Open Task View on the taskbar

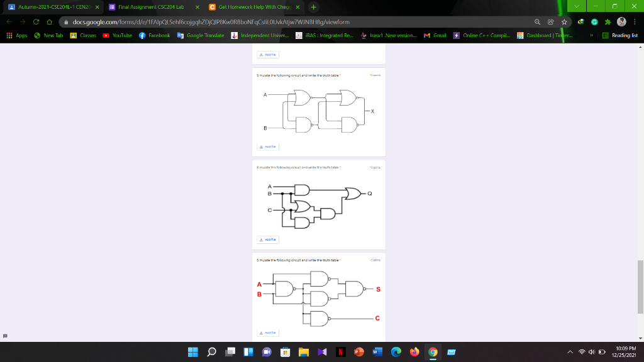pyautogui.click(x=230, y=352)
